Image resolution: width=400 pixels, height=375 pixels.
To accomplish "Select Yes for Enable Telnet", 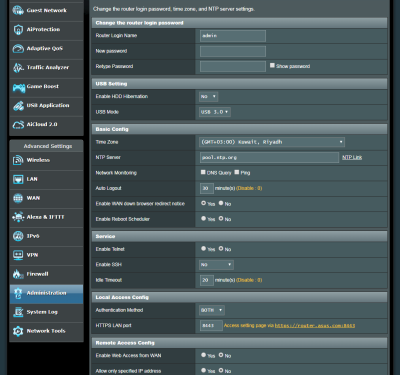I will 203,248.
